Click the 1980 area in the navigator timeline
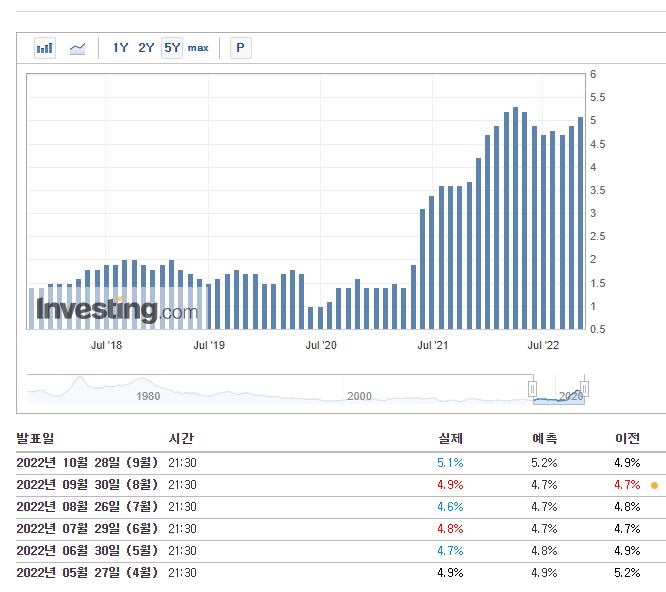Screen dimensions: 666x592 pos(148,396)
